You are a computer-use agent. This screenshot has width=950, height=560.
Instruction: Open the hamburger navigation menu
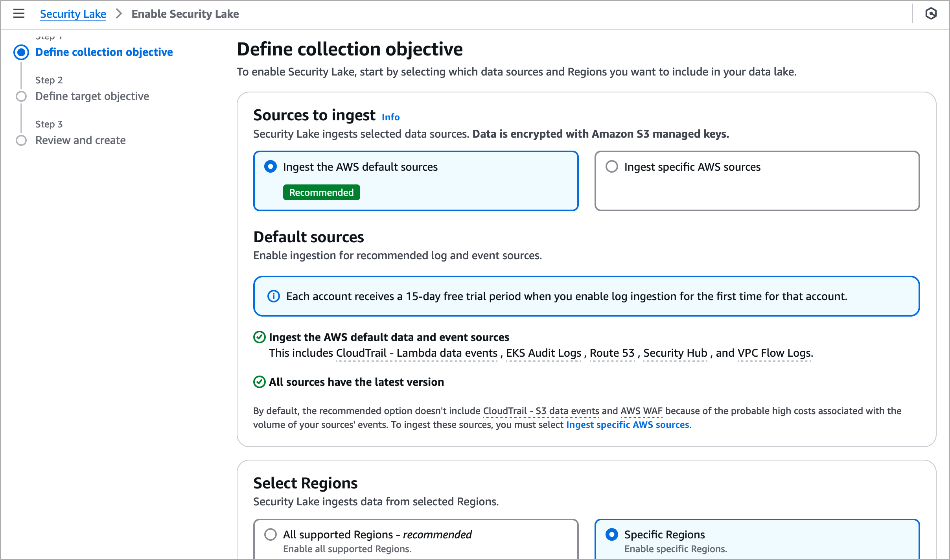pos(18,14)
